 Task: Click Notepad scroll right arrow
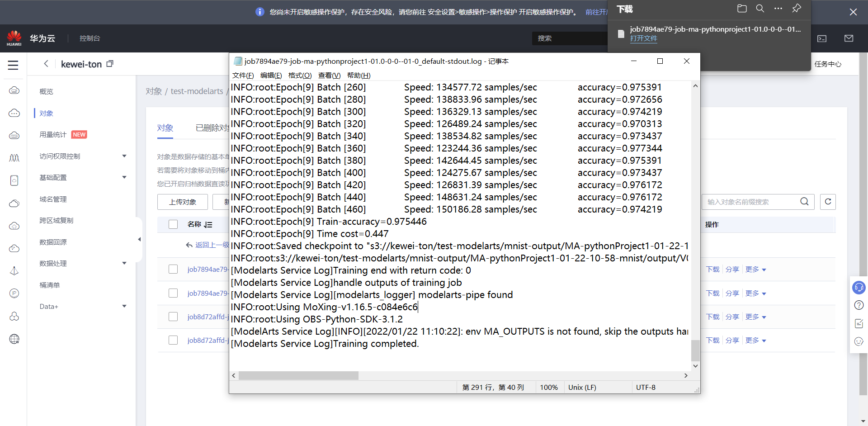tap(686, 375)
